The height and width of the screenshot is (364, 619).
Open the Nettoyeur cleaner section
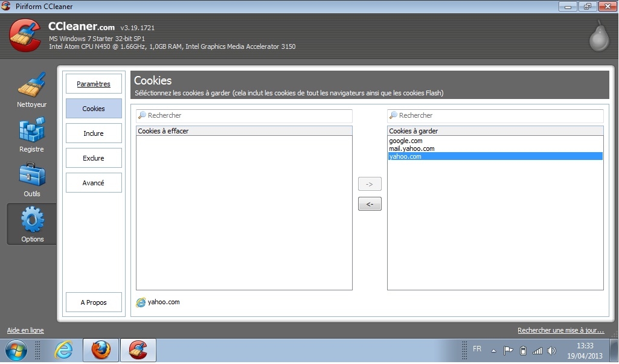31,89
